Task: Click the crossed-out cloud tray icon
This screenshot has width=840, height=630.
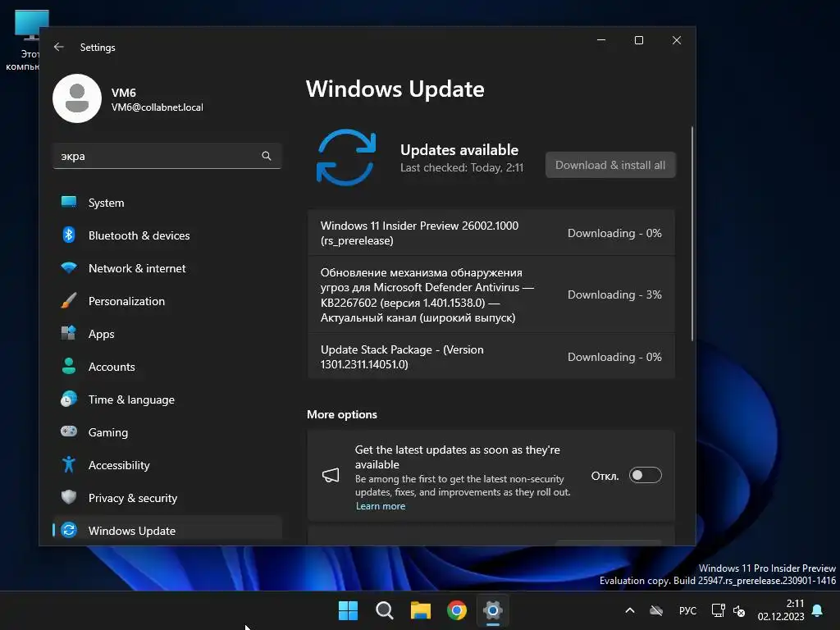Action: point(656,610)
